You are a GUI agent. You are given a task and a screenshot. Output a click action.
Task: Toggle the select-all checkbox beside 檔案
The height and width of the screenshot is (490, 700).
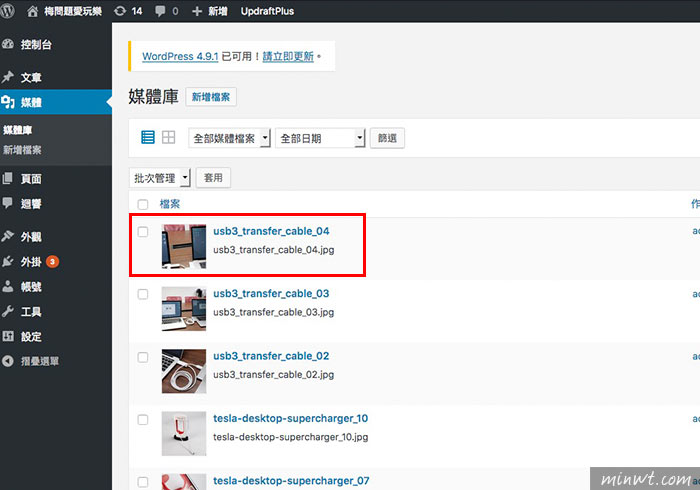coord(143,204)
